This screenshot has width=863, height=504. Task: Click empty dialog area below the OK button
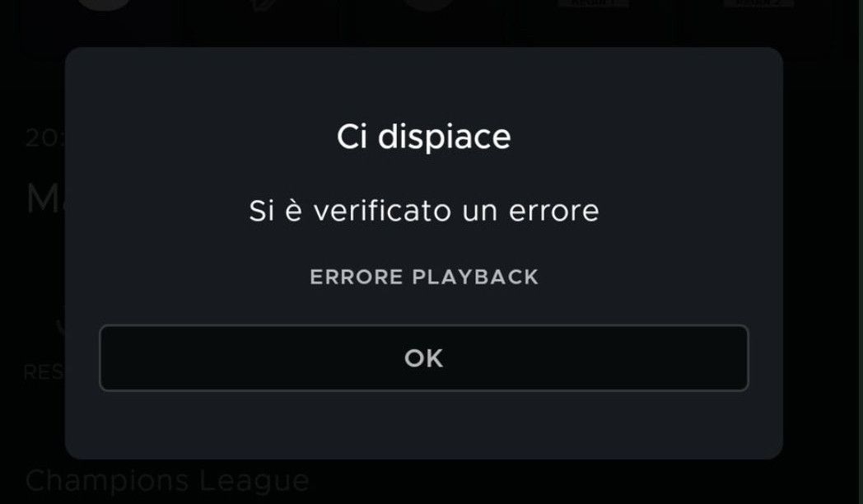pos(424,425)
